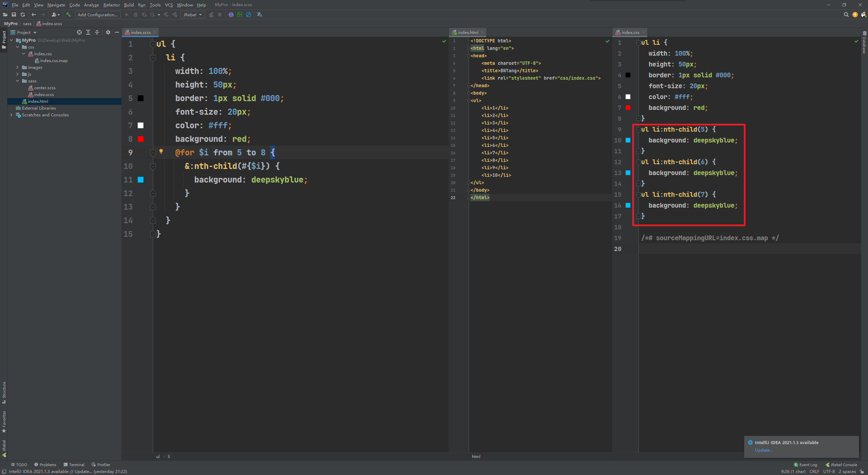Click the Update link in notification
The width and height of the screenshot is (868, 475).
click(x=764, y=450)
